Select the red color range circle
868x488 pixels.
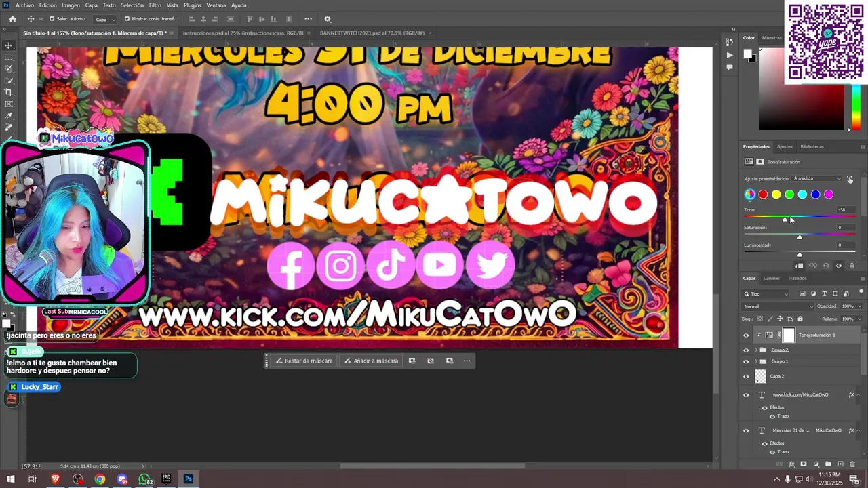click(763, 195)
